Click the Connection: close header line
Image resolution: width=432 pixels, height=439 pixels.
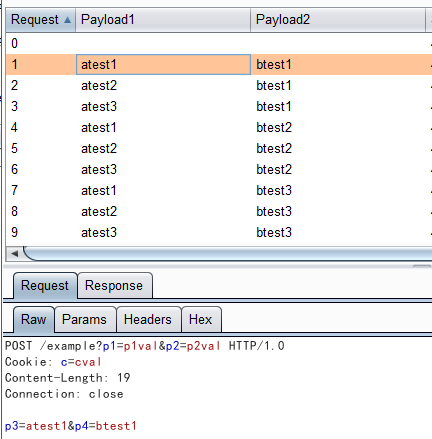[x=64, y=394]
